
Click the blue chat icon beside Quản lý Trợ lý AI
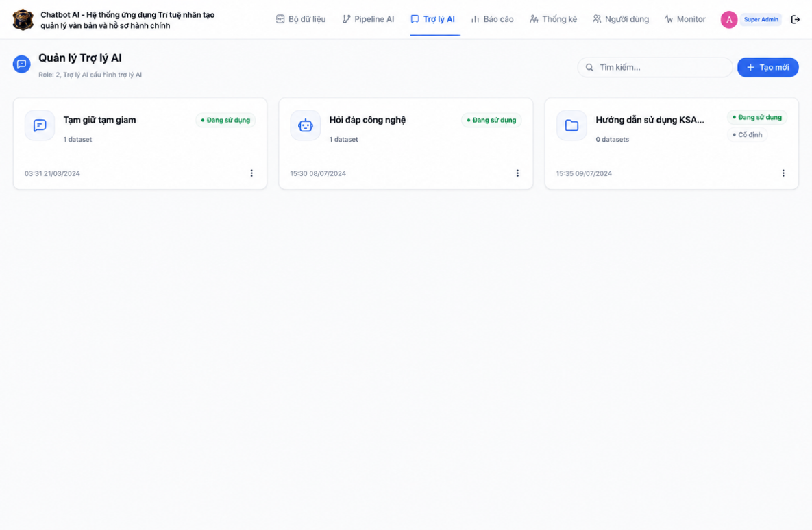point(22,64)
